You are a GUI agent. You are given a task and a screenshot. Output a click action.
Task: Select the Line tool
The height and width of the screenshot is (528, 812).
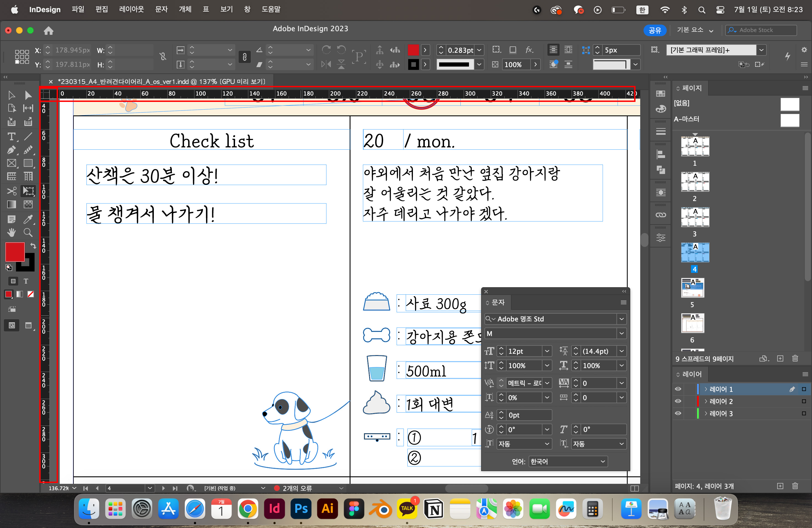pyautogui.click(x=28, y=136)
